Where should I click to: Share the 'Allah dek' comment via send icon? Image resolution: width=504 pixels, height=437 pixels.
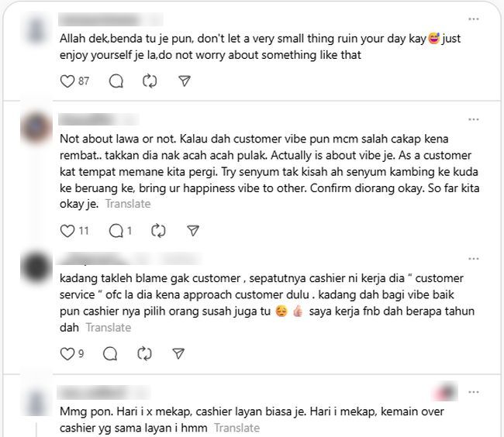click(185, 81)
